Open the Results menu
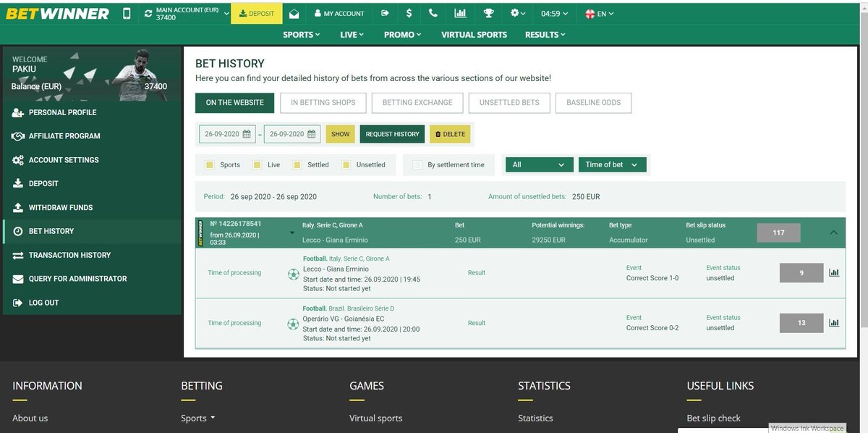The image size is (868, 433). pyautogui.click(x=545, y=34)
